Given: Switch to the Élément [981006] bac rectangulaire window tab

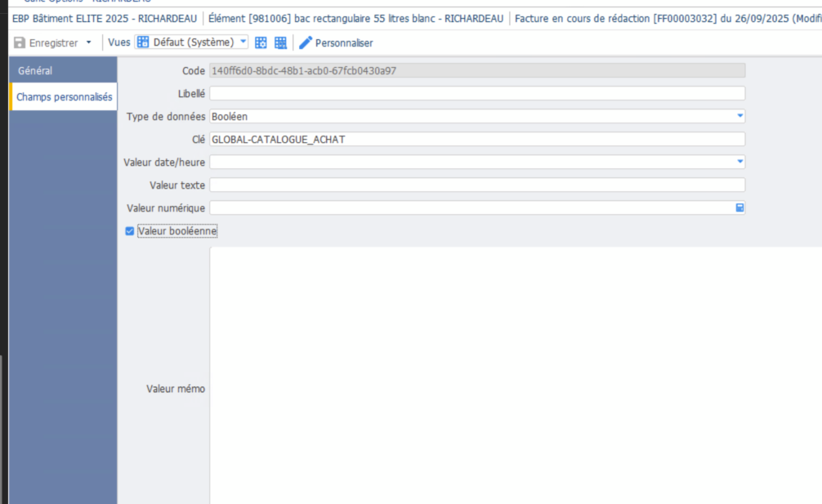Looking at the screenshot, I should (355, 19).
